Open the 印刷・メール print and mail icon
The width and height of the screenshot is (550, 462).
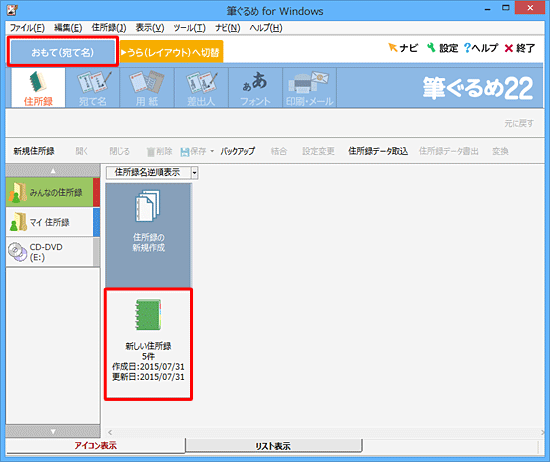click(x=309, y=88)
